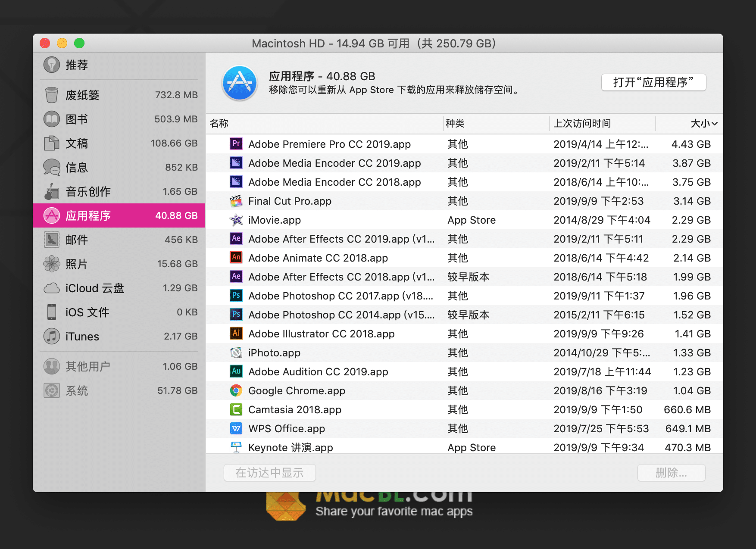Click the Final Cut Pro clapperboard icon
The image size is (756, 549).
(236, 201)
